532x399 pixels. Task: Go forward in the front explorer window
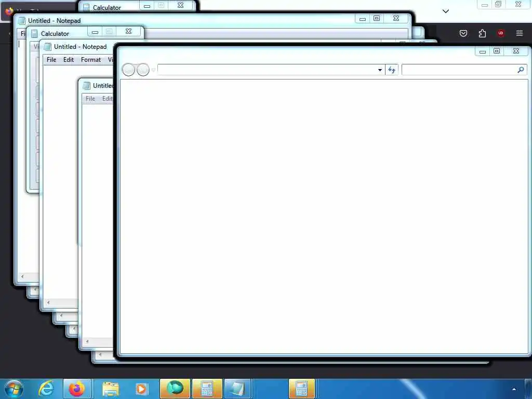tap(143, 70)
